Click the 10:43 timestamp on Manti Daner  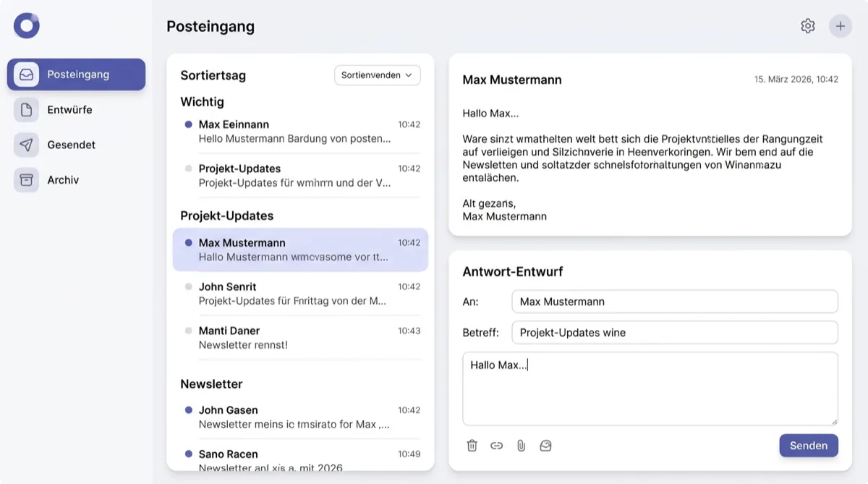[409, 331]
